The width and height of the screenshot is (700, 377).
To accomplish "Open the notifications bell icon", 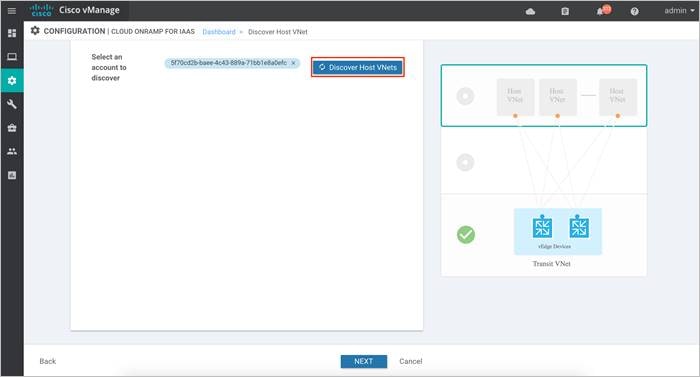I will pyautogui.click(x=600, y=12).
